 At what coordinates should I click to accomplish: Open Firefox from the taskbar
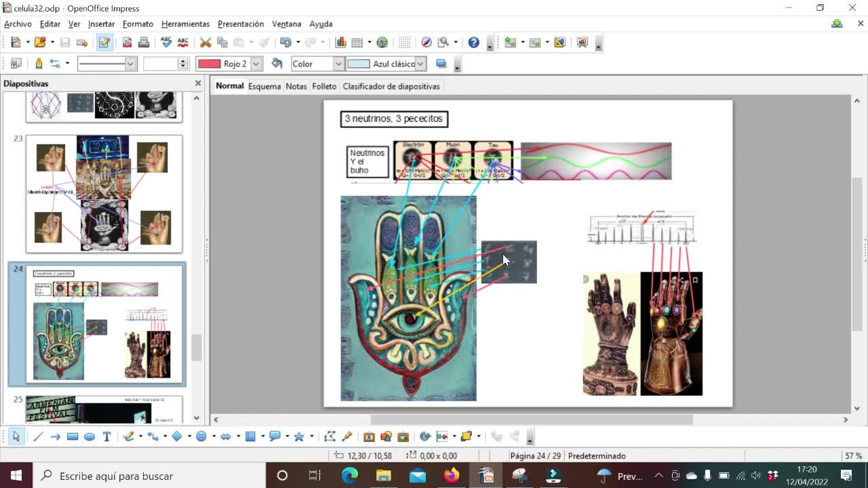coord(452,476)
